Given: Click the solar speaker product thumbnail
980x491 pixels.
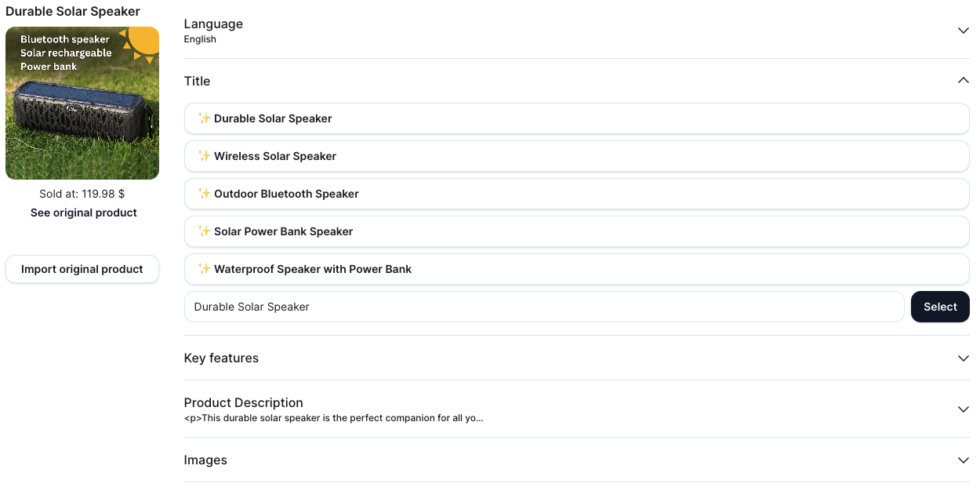Looking at the screenshot, I should 82,103.
